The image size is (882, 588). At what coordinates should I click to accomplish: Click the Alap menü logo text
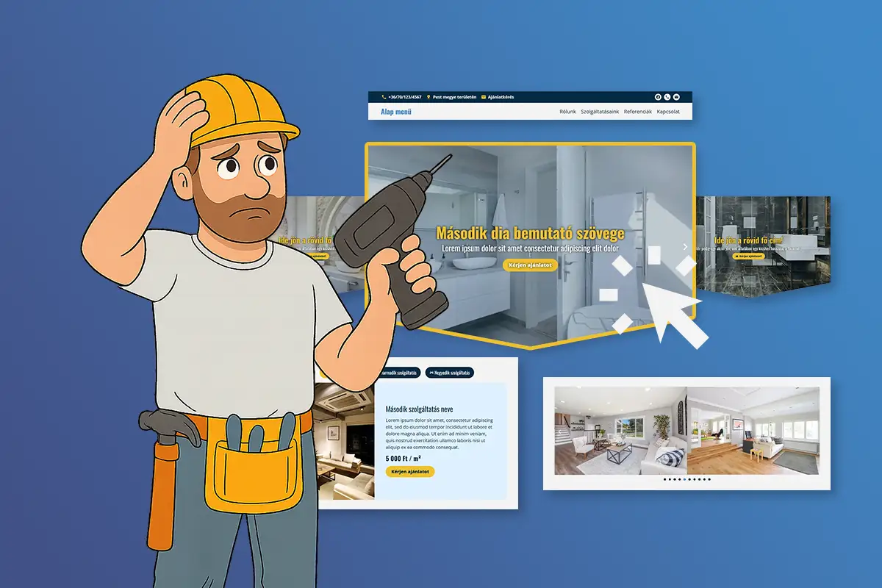[396, 112]
